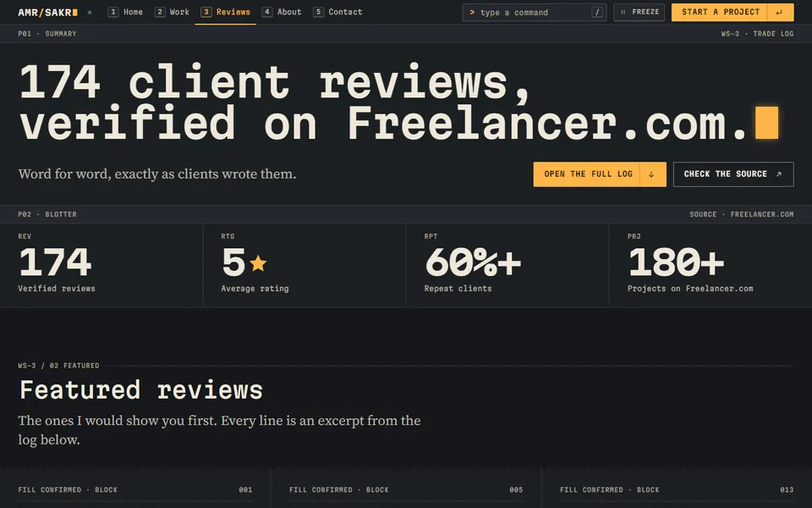Screen dimensions: 812x508
Task: Click the down arrow on Open the Full Log
Action: pyautogui.click(x=651, y=174)
